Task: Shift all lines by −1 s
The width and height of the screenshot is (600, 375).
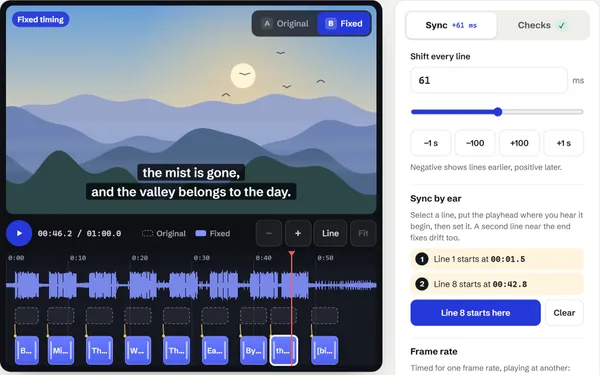Action: (430, 143)
